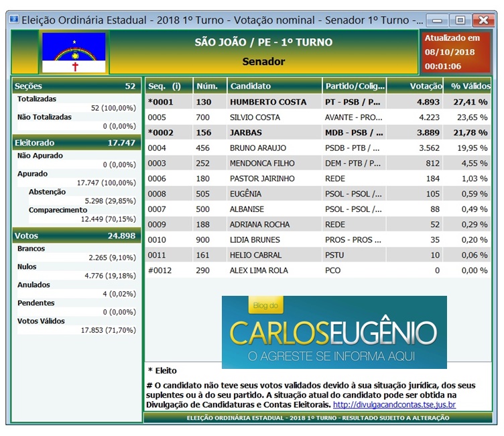Click the Votos 24.898 section header
The width and height of the screenshot is (504, 436).
point(76,235)
